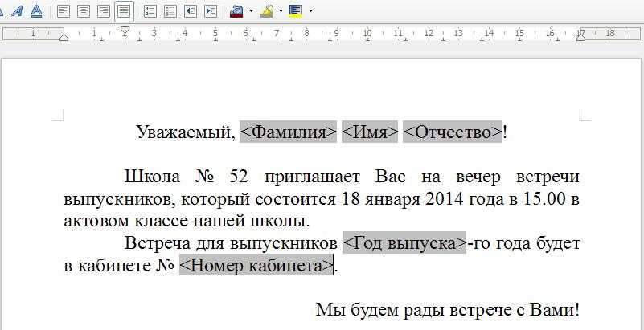Decrease the paragraph indent
Image resolution: width=644 pixels, height=330 pixels.
pos(191,11)
